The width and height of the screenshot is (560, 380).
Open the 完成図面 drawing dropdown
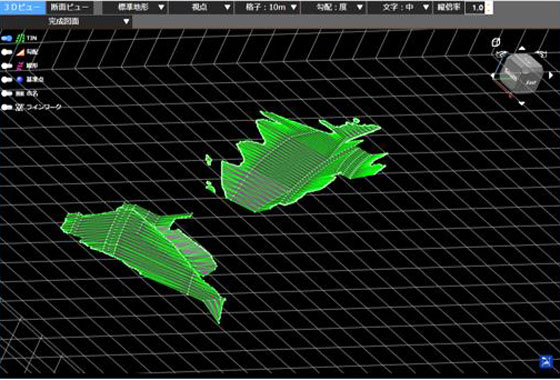[x=66, y=21]
